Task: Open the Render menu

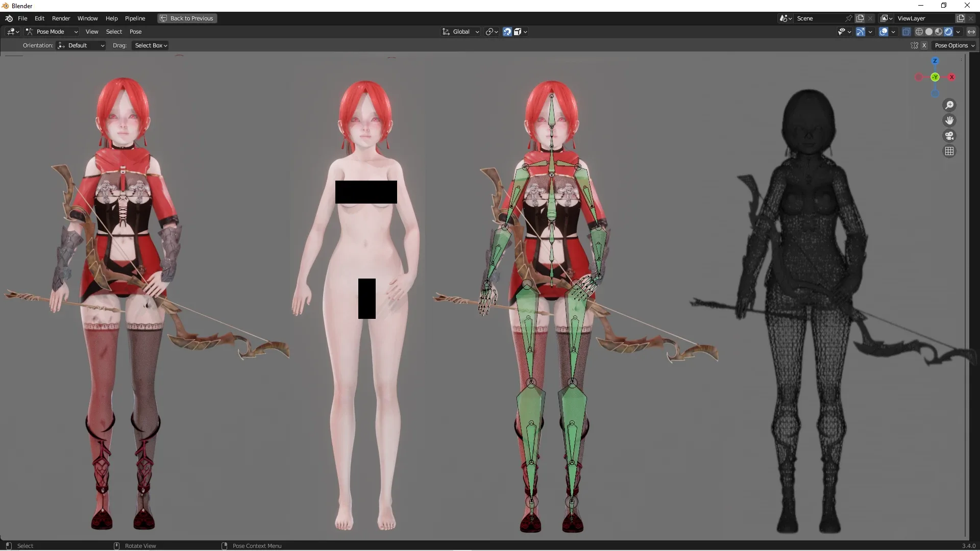Action: click(x=61, y=18)
